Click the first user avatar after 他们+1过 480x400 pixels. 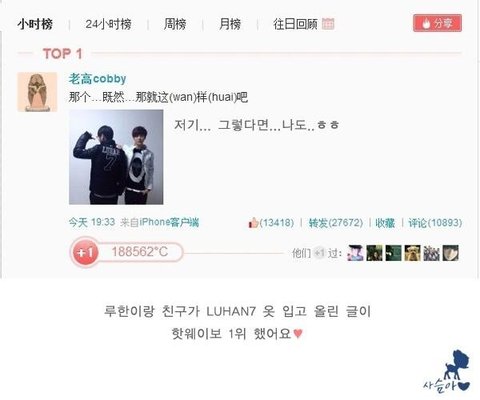coord(355,253)
